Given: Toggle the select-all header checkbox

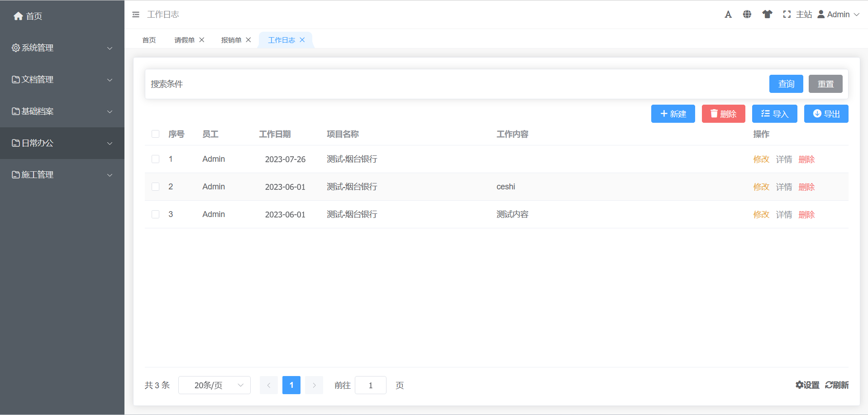Looking at the screenshot, I should click(x=155, y=134).
